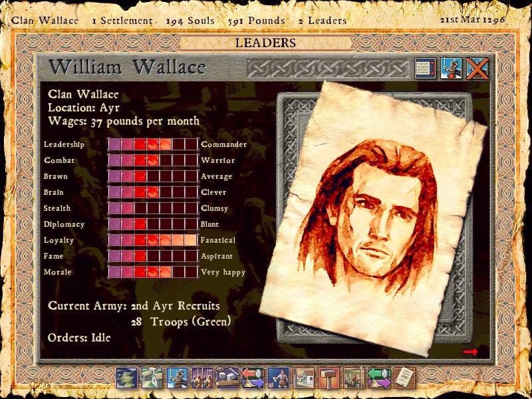Open the armies (soldiers with spears) icon
This screenshot has width=532, height=399.
202,378
